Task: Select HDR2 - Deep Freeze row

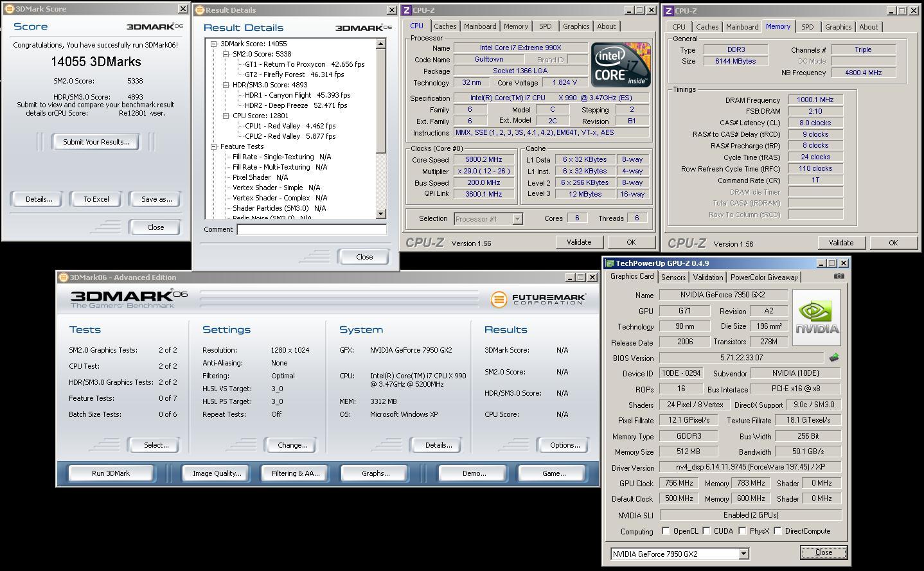Action: click(296, 105)
